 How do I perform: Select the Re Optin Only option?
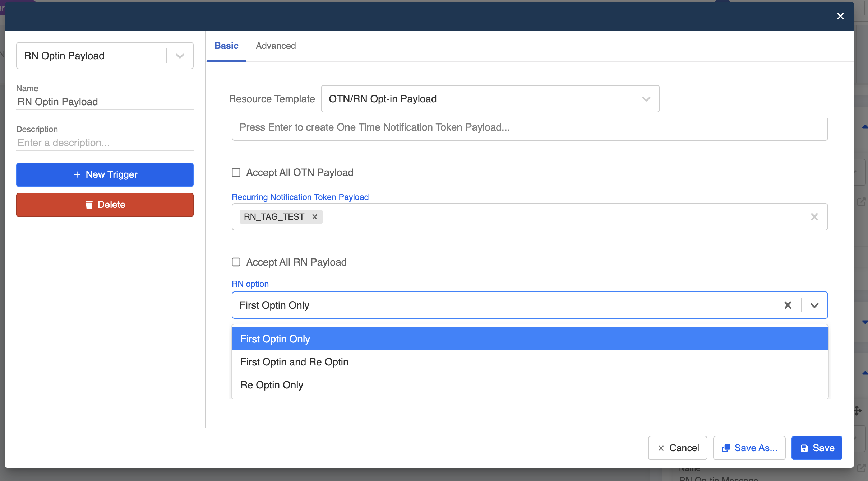click(272, 385)
